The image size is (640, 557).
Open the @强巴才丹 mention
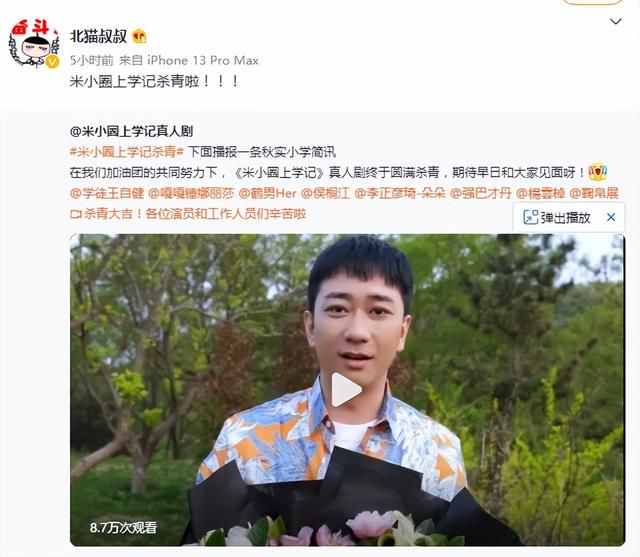pos(481,193)
